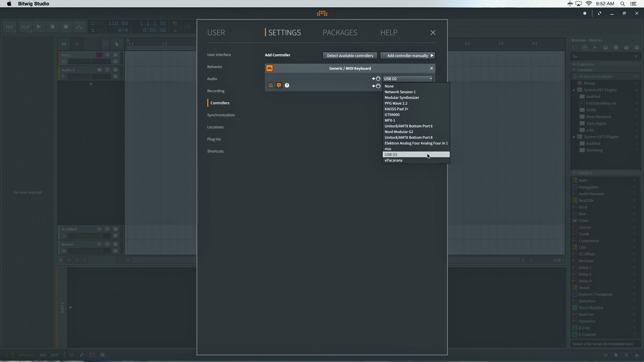644x362 pixels.
Task: Click the MIDI output port icon
Action: [x=376, y=86]
